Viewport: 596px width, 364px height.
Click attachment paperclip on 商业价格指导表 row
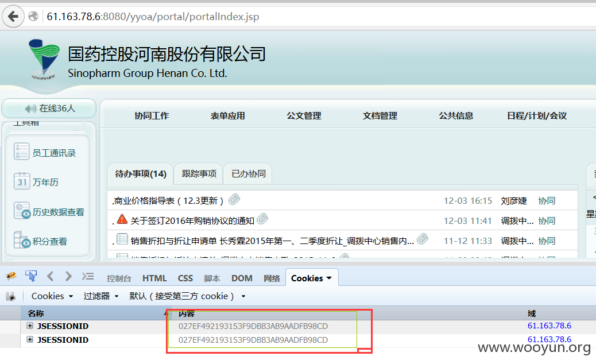(234, 199)
